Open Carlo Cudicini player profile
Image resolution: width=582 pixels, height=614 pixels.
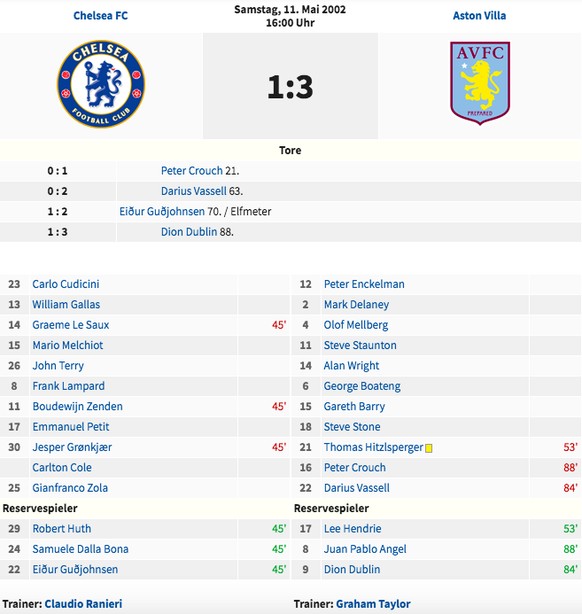click(x=66, y=284)
